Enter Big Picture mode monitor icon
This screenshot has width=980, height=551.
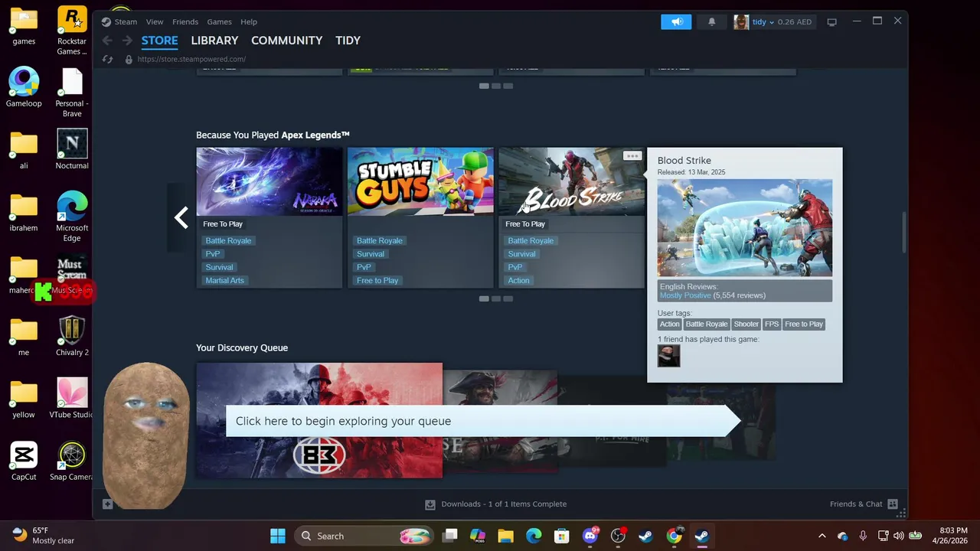(x=832, y=22)
